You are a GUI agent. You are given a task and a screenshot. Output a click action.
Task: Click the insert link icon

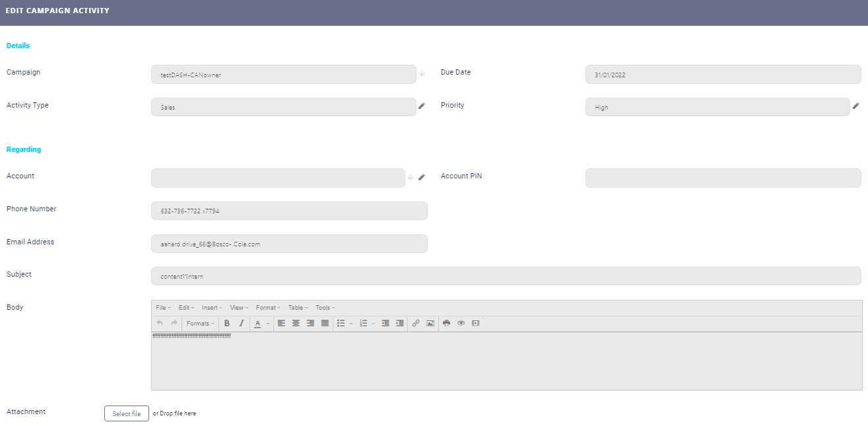416,324
